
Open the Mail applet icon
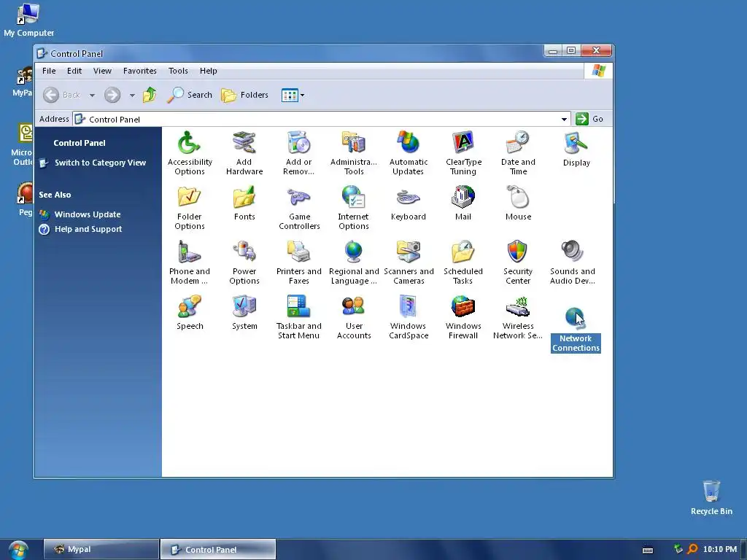463,204
